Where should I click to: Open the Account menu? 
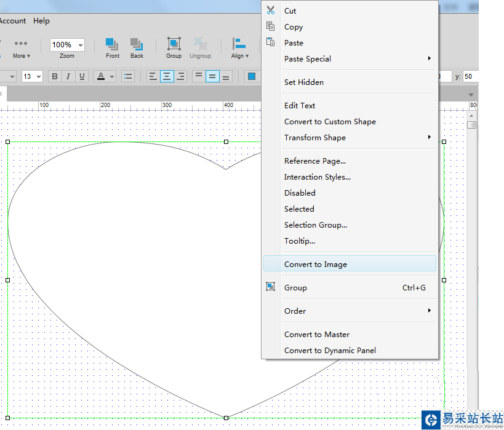click(13, 21)
